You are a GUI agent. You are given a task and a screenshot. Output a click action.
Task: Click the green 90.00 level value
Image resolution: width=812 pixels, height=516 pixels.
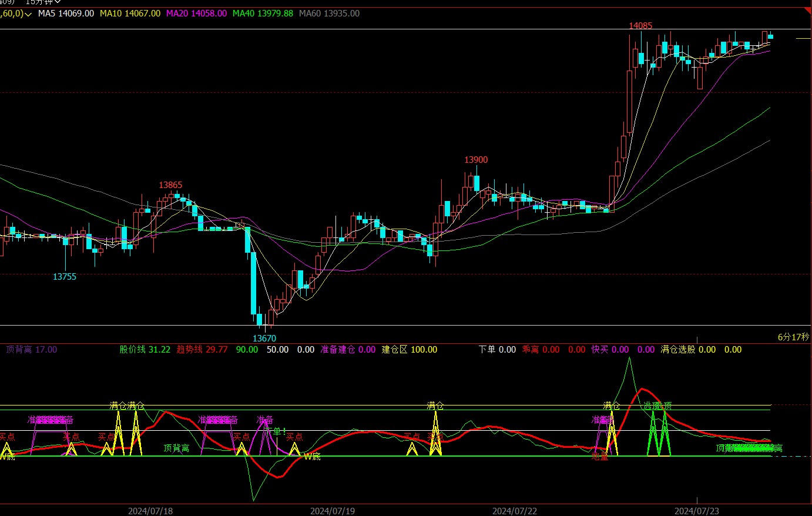247,350
